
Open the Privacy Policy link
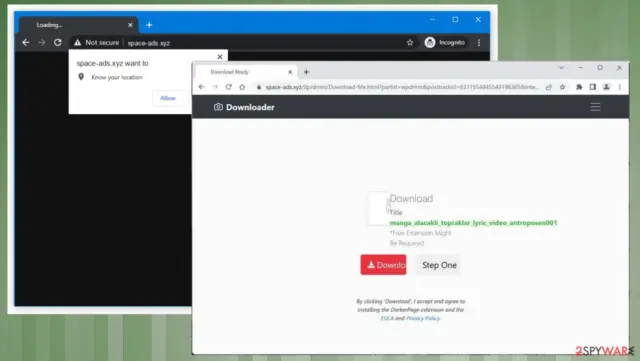coord(423,318)
